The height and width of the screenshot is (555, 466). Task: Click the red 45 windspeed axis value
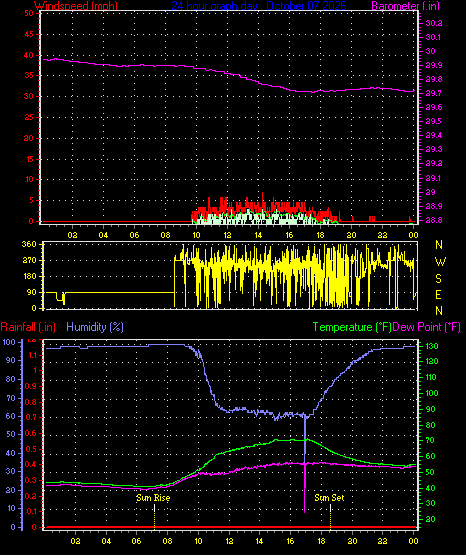point(29,34)
